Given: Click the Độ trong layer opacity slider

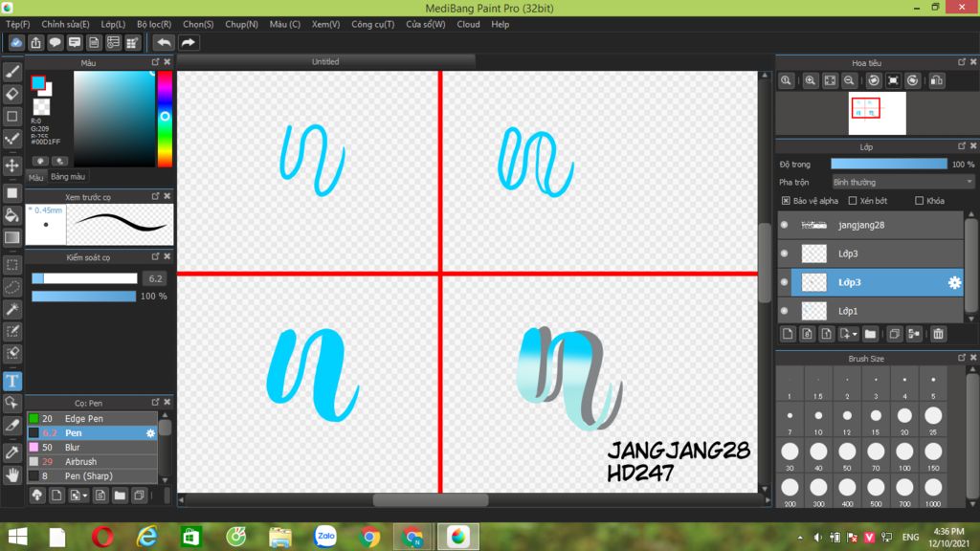Looking at the screenshot, I should [x=889, y=165].
